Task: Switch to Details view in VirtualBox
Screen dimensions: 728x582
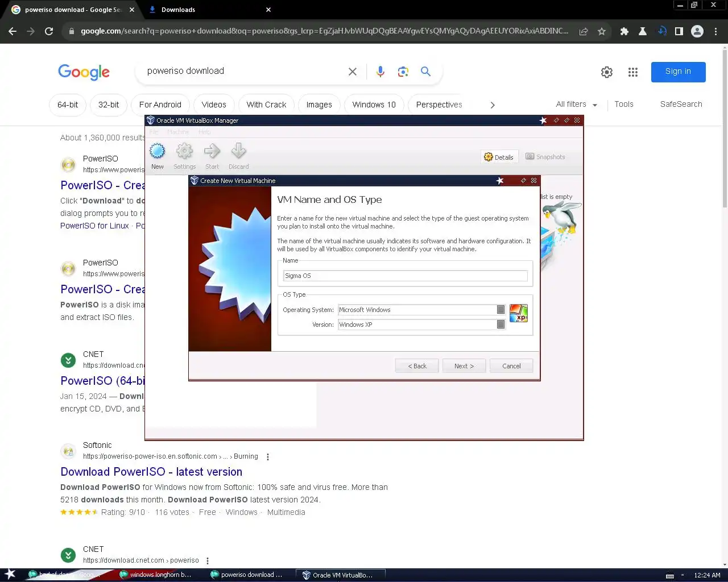Action: pos(499,157)
